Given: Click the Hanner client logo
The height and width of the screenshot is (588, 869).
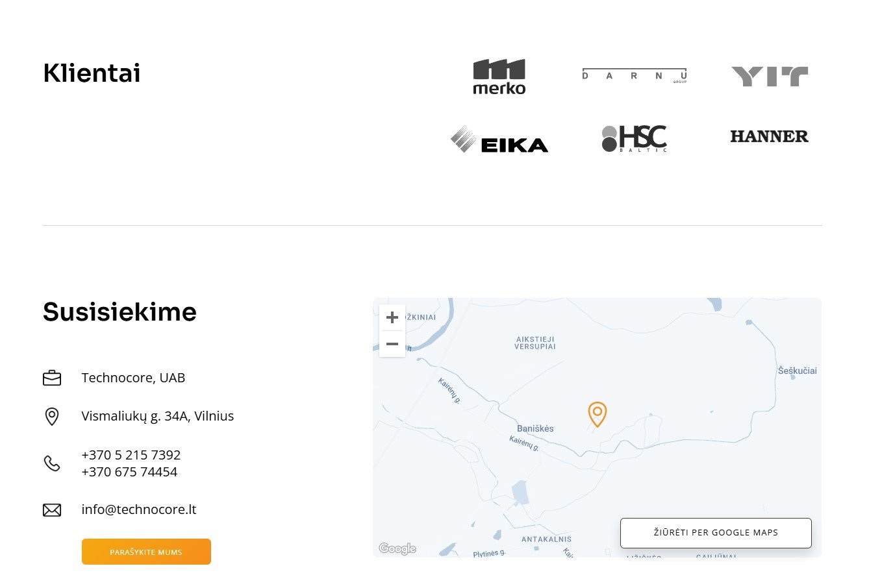Looking at the screenshot, I should (x=769, y=136).
